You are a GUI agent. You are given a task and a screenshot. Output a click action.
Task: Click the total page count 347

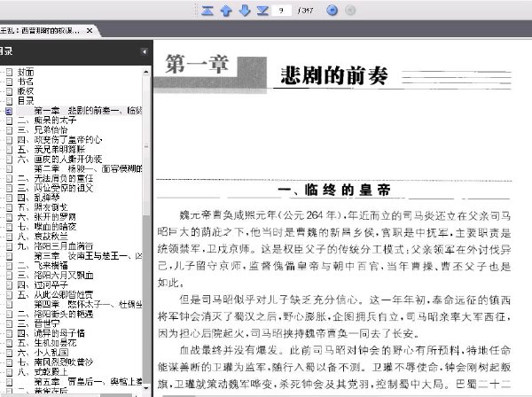[305, 11]
